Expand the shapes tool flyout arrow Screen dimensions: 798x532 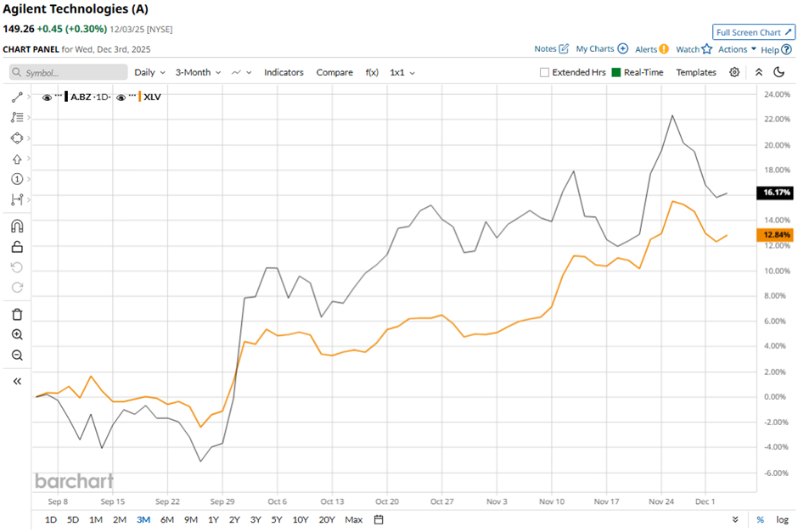pos(29,137)
